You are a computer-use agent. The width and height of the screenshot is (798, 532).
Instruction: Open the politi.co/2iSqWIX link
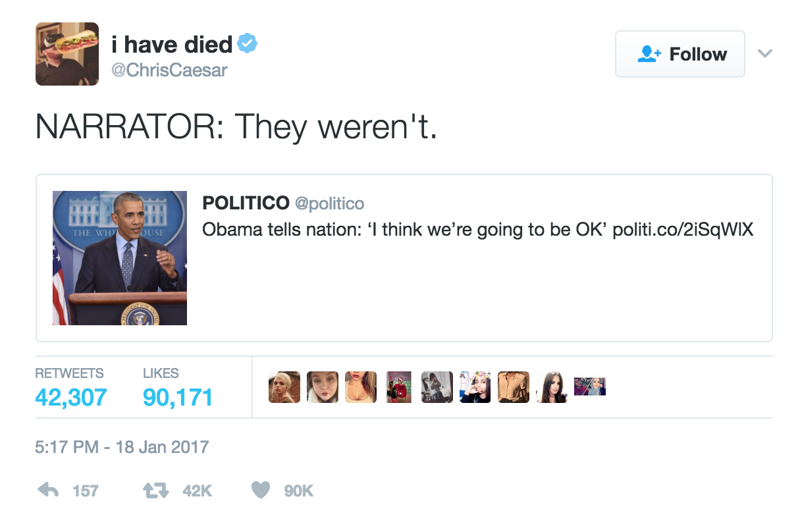click(683, 230)
